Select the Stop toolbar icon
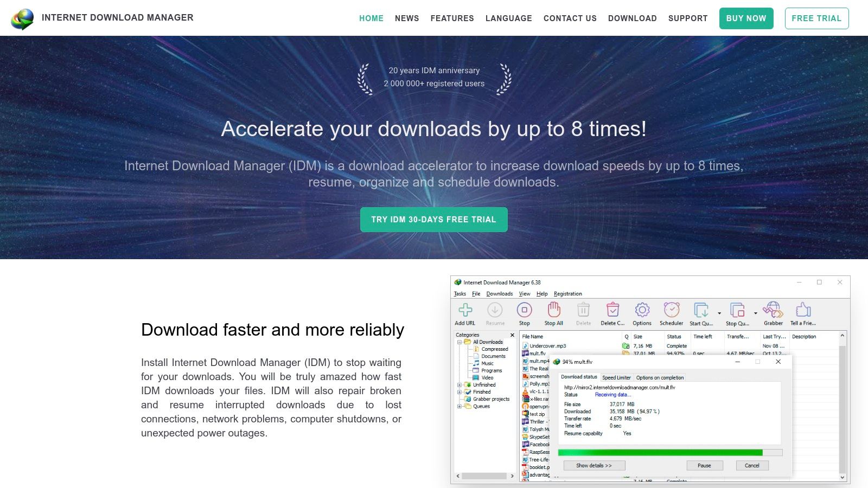 (x=524, y=311)
